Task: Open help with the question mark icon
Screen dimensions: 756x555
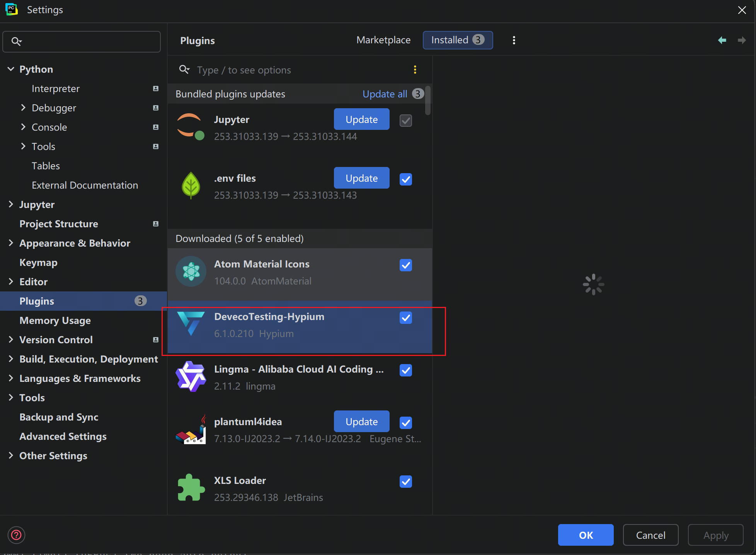Action: [x=16, y=535]
